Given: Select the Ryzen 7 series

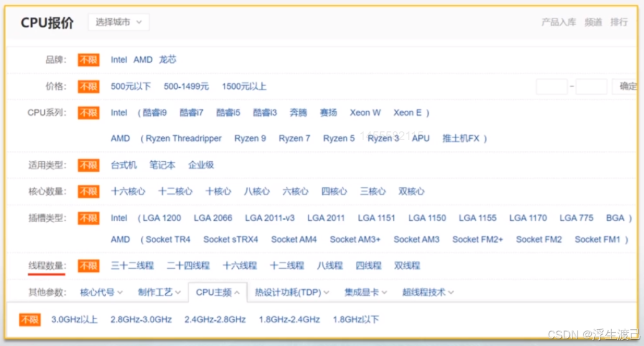Looking at the screenshot, I should (x=294, y=139).
